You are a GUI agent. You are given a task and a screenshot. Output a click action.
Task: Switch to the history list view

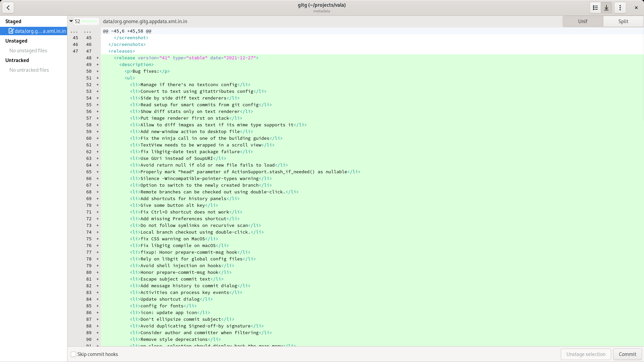(595, 7)
